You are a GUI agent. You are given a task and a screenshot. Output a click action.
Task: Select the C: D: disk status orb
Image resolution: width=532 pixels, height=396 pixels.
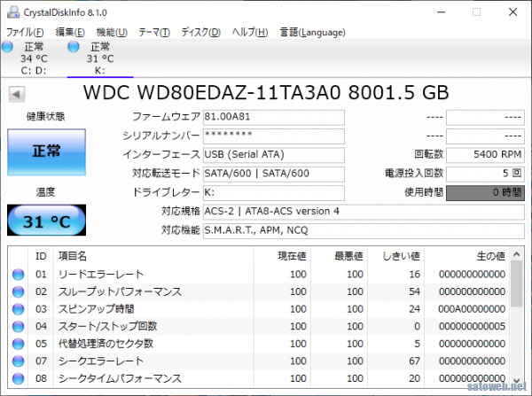click(x=7, y=46)
